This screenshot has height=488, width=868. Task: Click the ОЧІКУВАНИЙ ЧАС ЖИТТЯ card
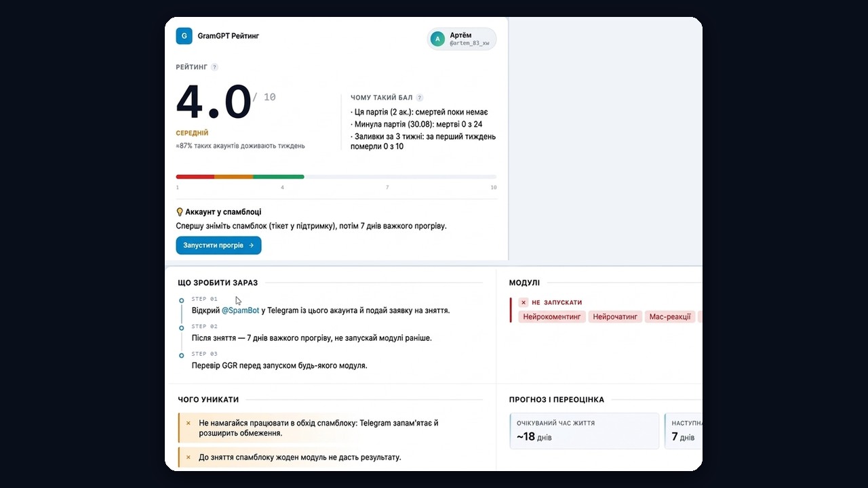(585, 430)
